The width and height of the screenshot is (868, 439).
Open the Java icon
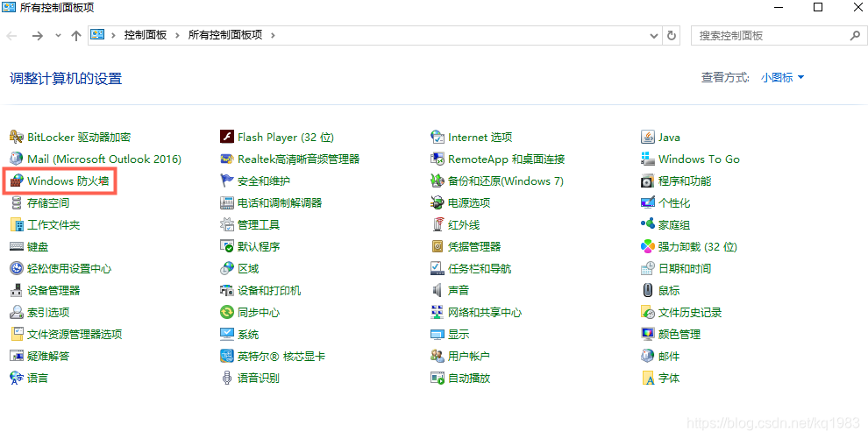click(648, 137)
